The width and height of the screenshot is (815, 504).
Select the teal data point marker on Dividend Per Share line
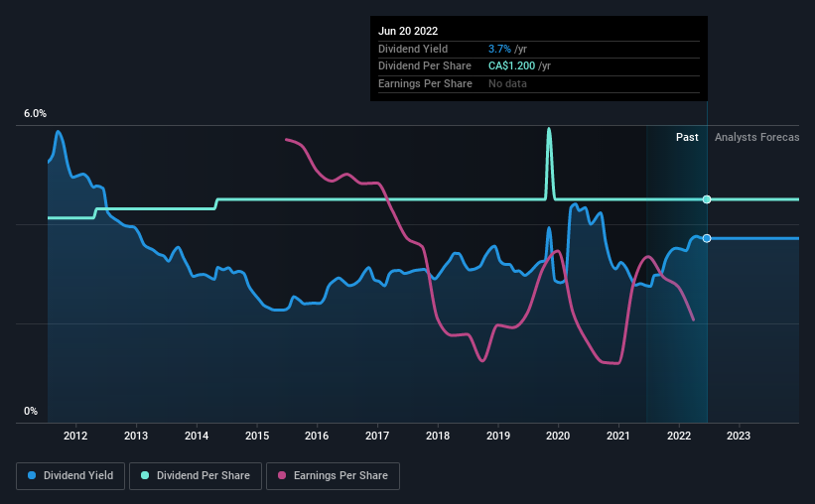pos(707,199)
